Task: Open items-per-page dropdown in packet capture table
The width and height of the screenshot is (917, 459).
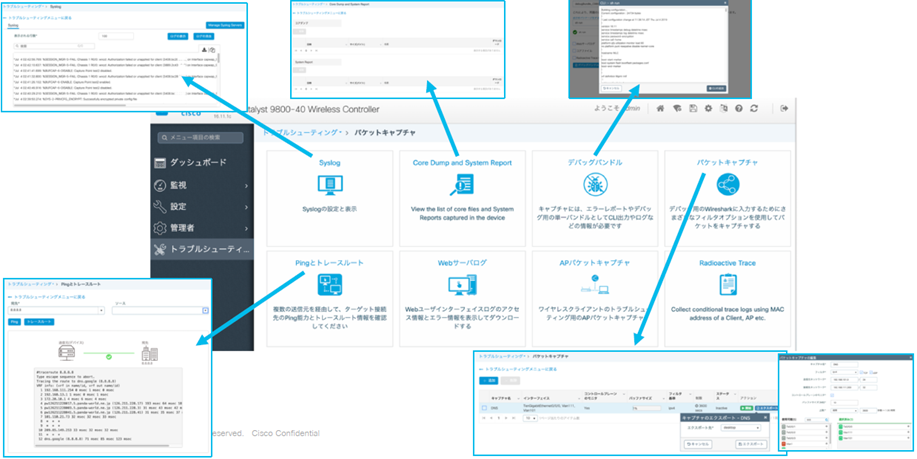Action: tap(530, 419)
